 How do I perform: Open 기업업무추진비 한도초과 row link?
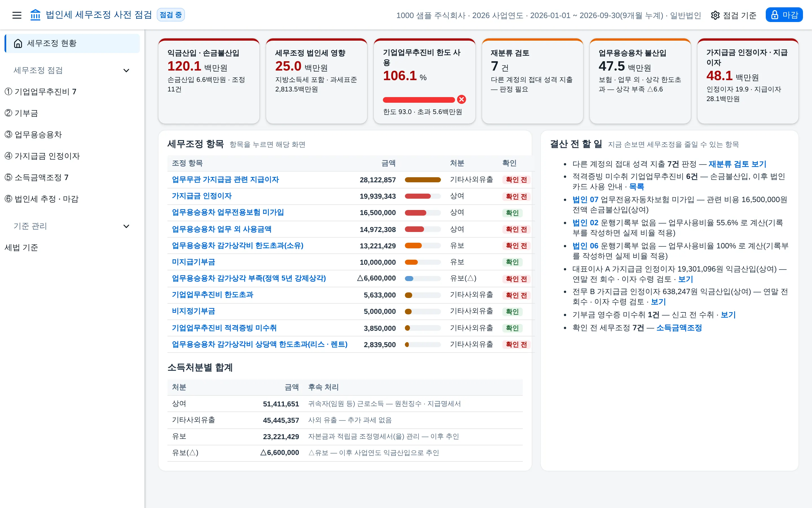pos(212,295)
